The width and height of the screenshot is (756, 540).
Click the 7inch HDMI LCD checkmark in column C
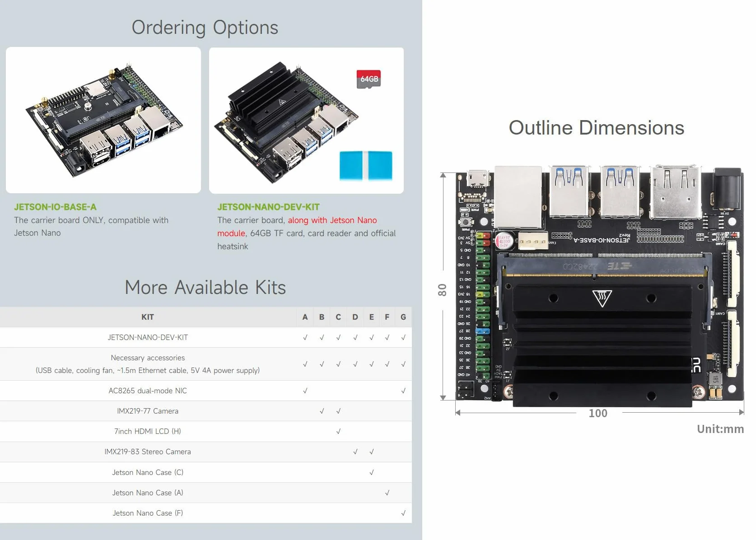pos(338,431)
